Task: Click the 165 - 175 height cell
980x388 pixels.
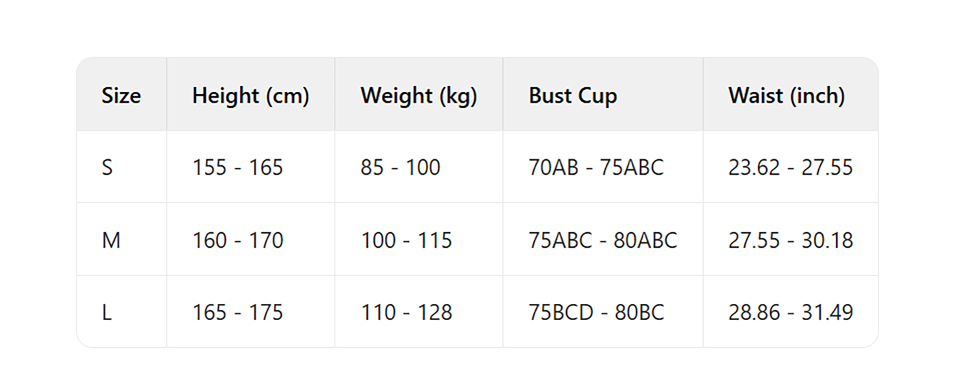Action: coord(251,312)
